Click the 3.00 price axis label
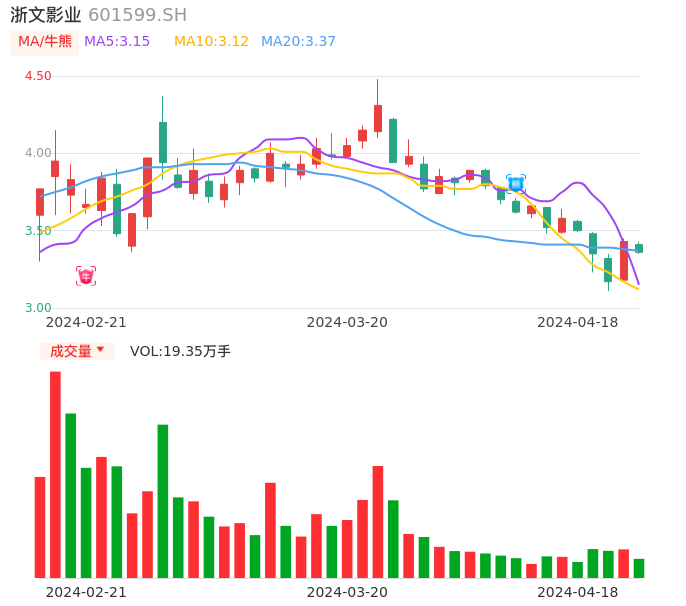The height and width of the screenshot is (606, 686). point(38,308)
